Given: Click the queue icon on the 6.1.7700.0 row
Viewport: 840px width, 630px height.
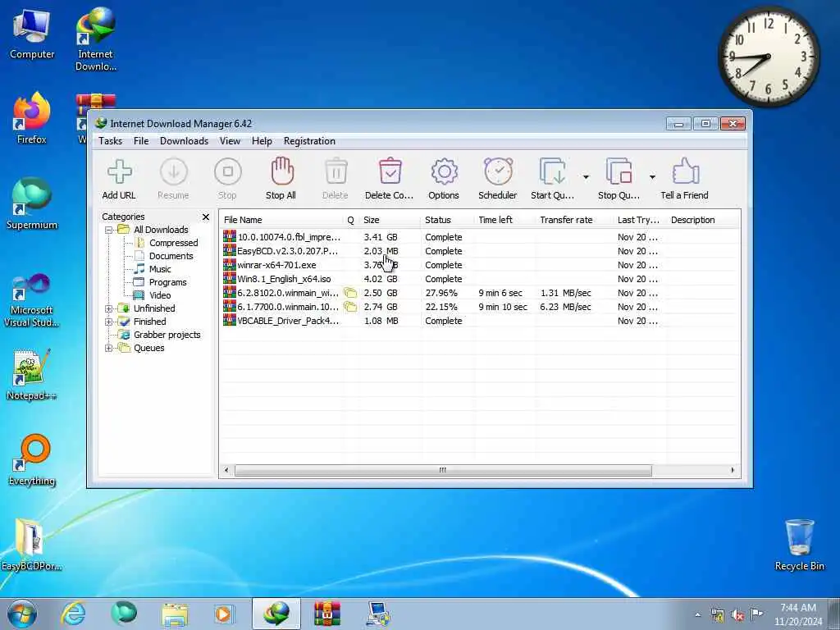Looking at the screenshot, I should coord(350,307).
